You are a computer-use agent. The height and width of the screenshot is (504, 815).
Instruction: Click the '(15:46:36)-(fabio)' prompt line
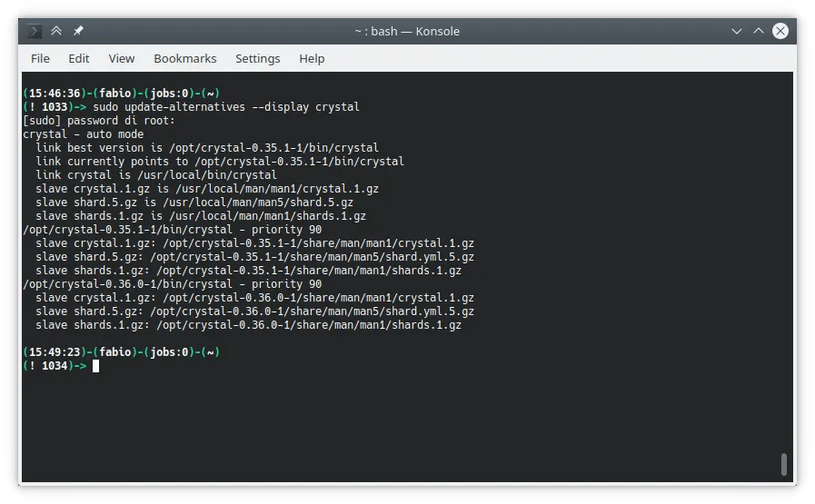tap(121, 94)
